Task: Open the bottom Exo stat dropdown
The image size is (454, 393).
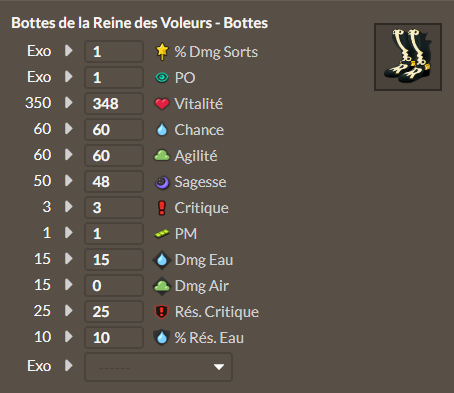Action: tap(159, 367)
